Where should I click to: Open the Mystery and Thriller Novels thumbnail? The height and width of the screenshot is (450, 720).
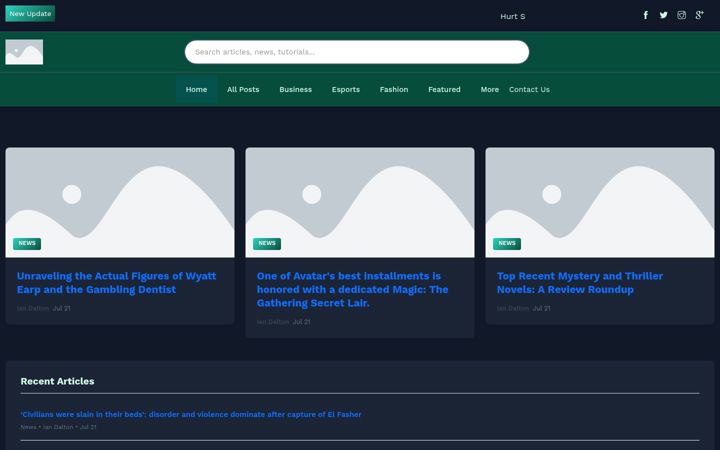[x=600, y=202]
